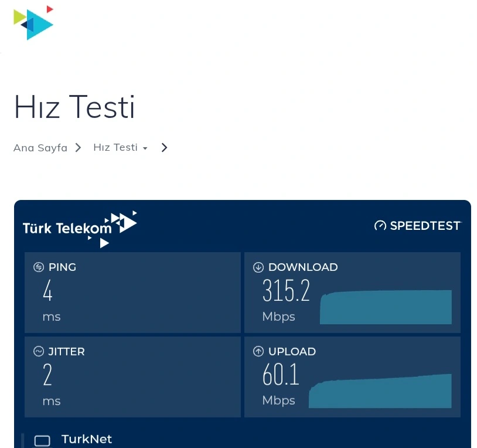Click the jitter wave icon
This screenshot has width=477, height=448.
(x=39, y=351)
